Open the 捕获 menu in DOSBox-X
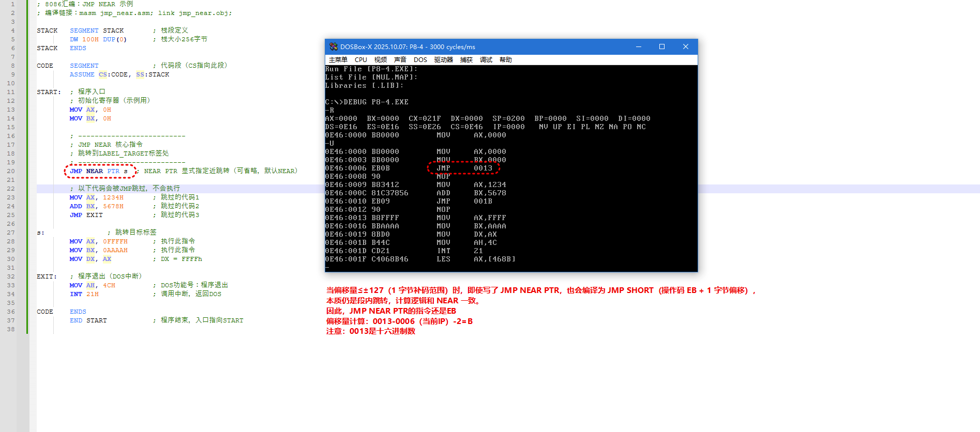The image size is (980, 432). point(466,60)
